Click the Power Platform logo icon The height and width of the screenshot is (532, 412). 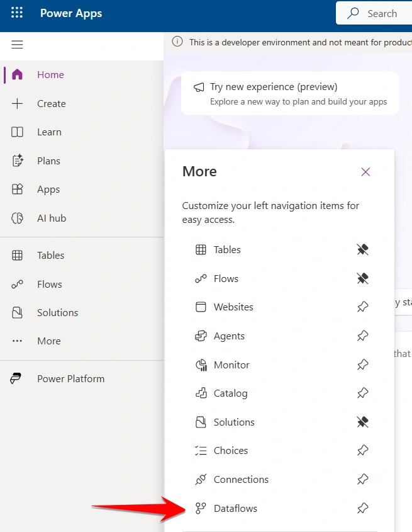[16, 378]
